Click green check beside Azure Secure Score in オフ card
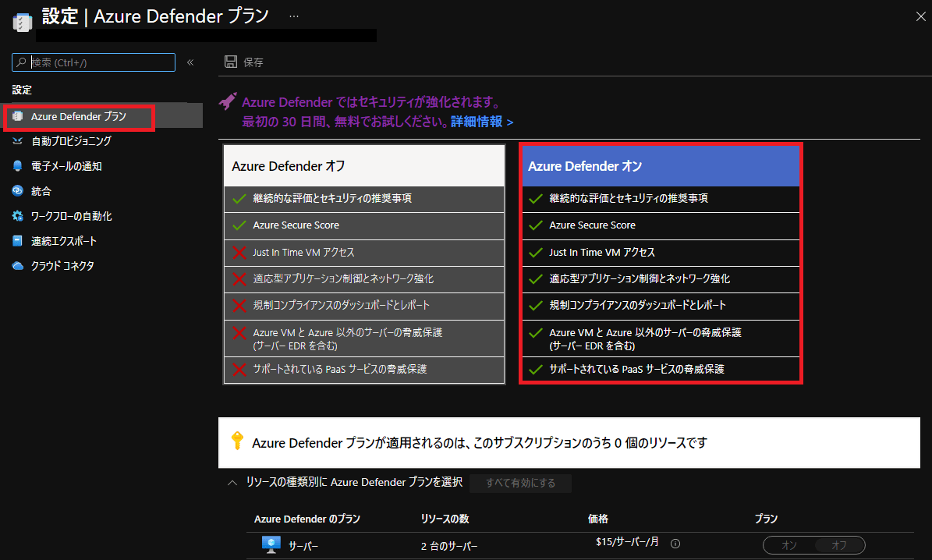This screenshot has width=932, height=560. (x=239, y=225)
